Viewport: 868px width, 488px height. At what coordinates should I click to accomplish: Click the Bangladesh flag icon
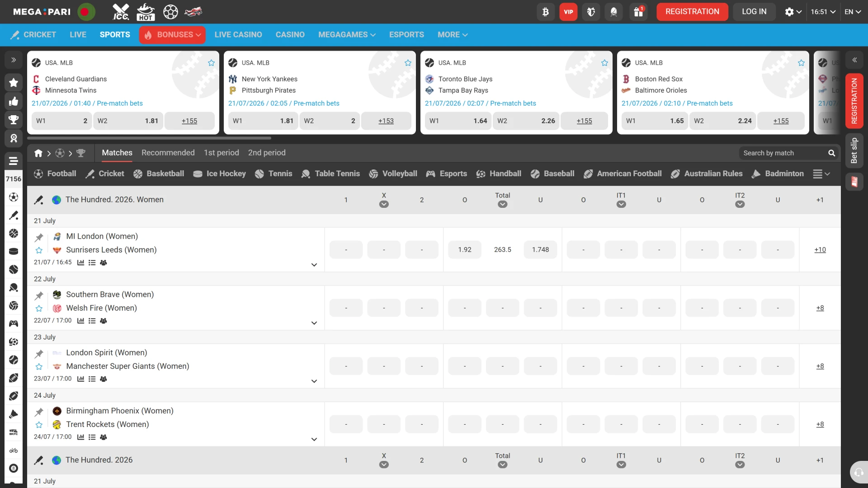pos(86,12)
